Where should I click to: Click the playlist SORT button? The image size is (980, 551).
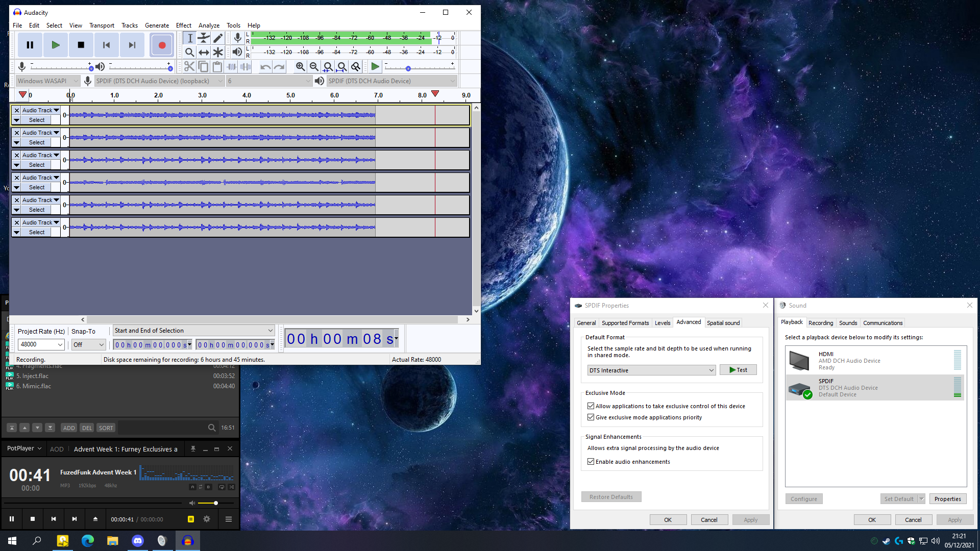pos(106,428)
